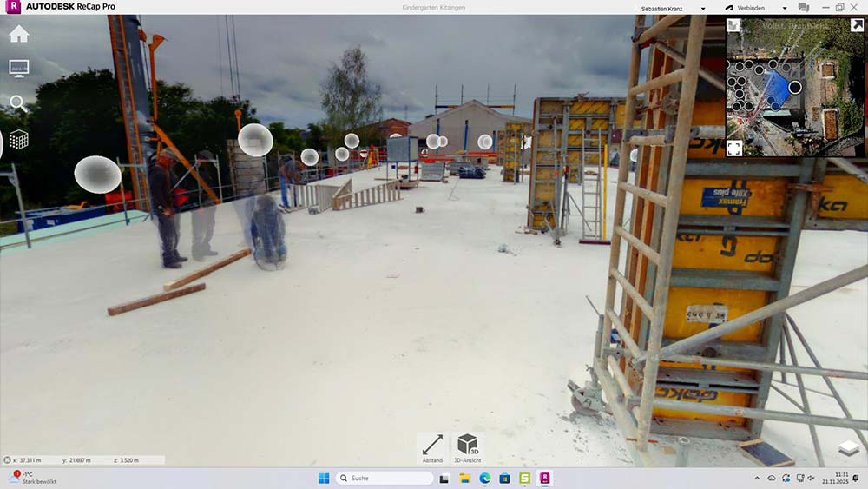Open the layers stack icon bottom right

click(848, 448)
